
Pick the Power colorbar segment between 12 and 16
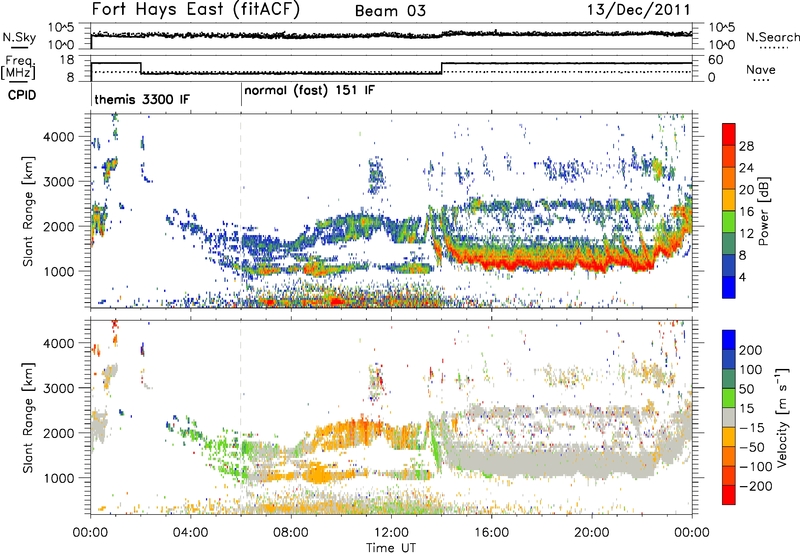pos(729,222)
